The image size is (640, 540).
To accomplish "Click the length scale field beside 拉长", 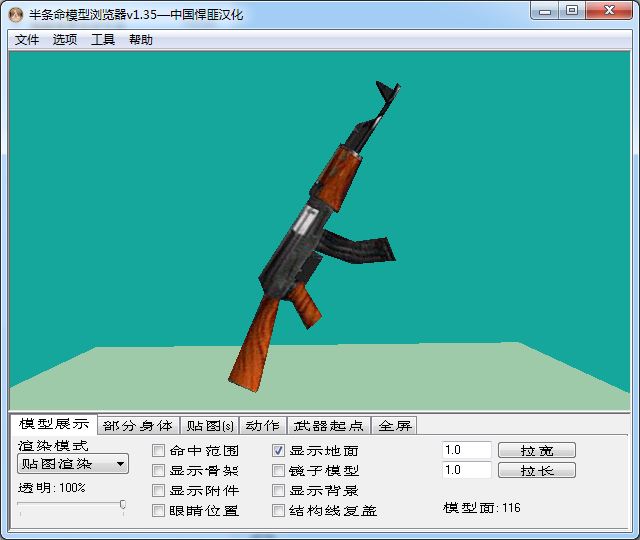I will pos(467,470).
